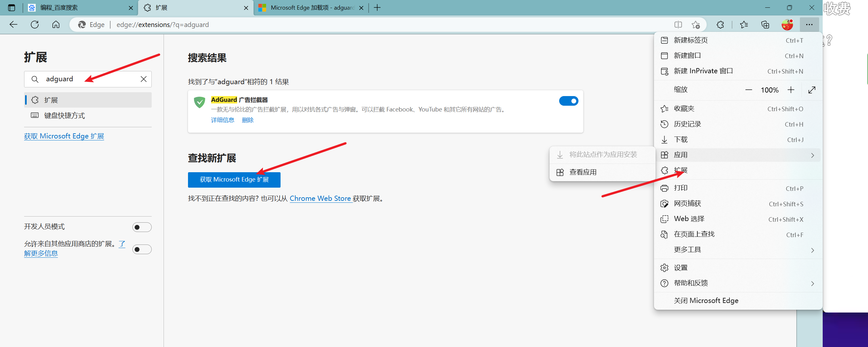Open the user profile avatar
Screen dimensions: 868x347
coord(787,25)
